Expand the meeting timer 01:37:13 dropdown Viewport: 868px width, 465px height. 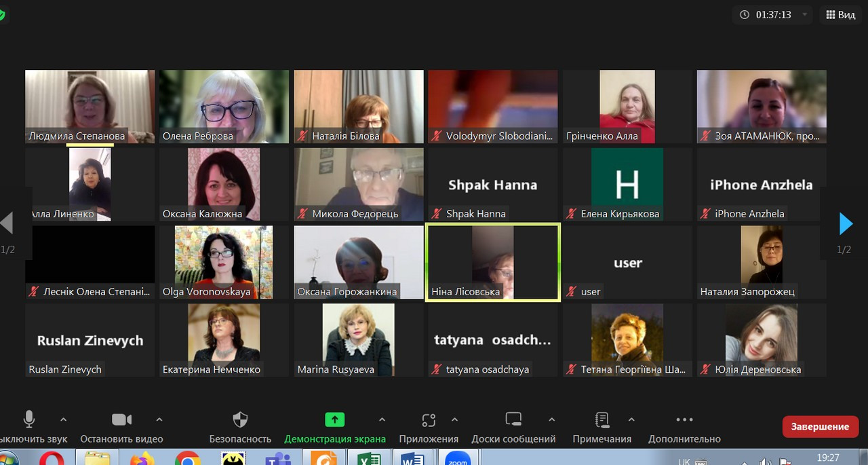(805, 14)
